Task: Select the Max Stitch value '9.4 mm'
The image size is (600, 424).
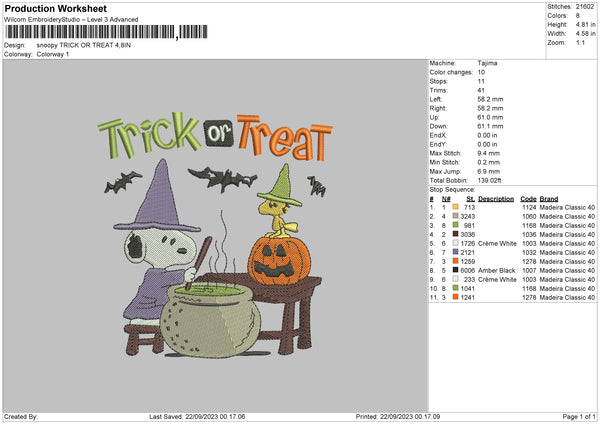Action: point(489,153)
